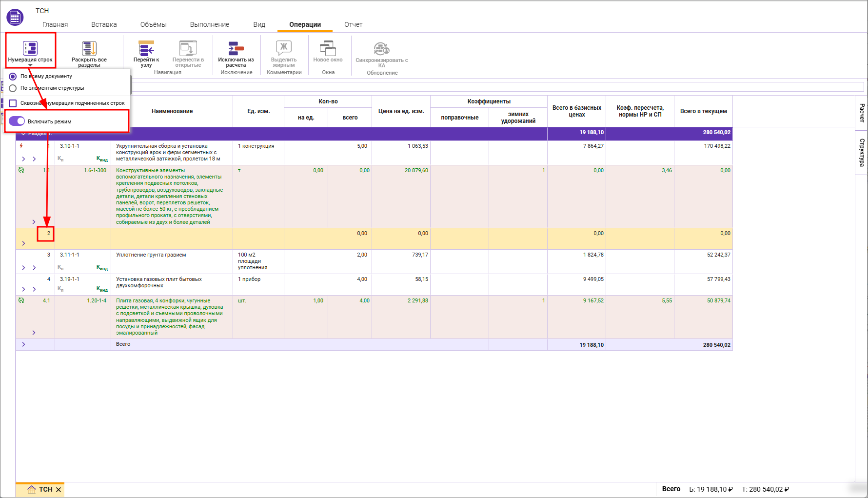This screenshot has height=498, width=868.
Task: Check Сквозная нумерация подчиненных строк
Action: pyautogui.click(x=13, y=103)
